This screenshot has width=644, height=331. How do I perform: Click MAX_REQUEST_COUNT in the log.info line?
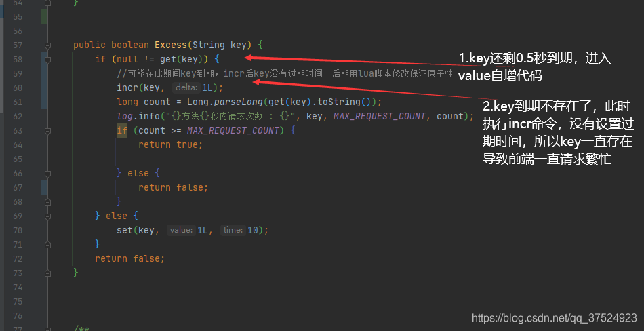(380, 116)
